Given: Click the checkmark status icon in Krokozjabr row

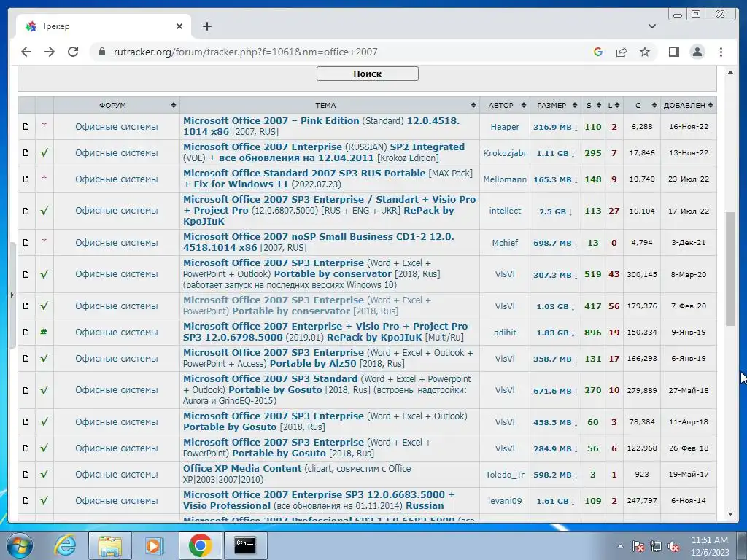Looking at the screenshot, I should (44, 153).
